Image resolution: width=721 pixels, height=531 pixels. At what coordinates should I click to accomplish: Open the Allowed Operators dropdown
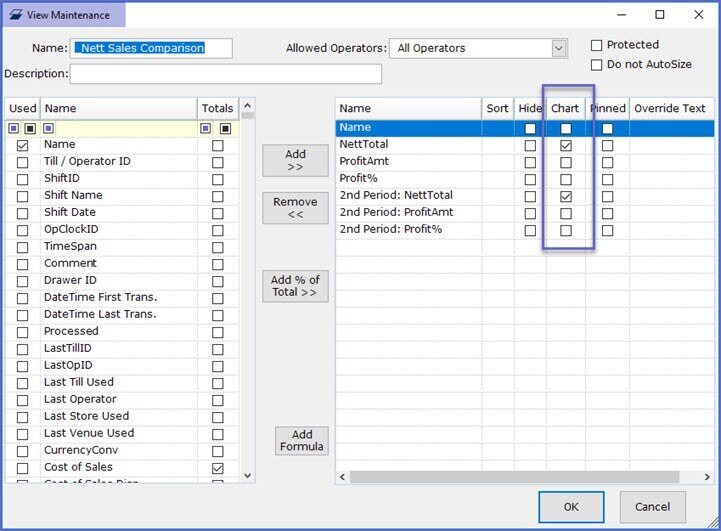point(559,48)
